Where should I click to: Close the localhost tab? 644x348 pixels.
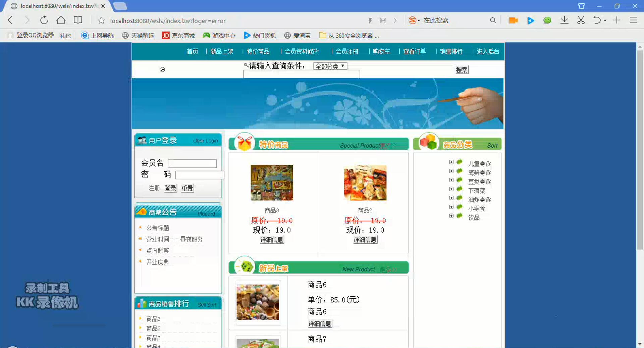[x=103, y=6]
